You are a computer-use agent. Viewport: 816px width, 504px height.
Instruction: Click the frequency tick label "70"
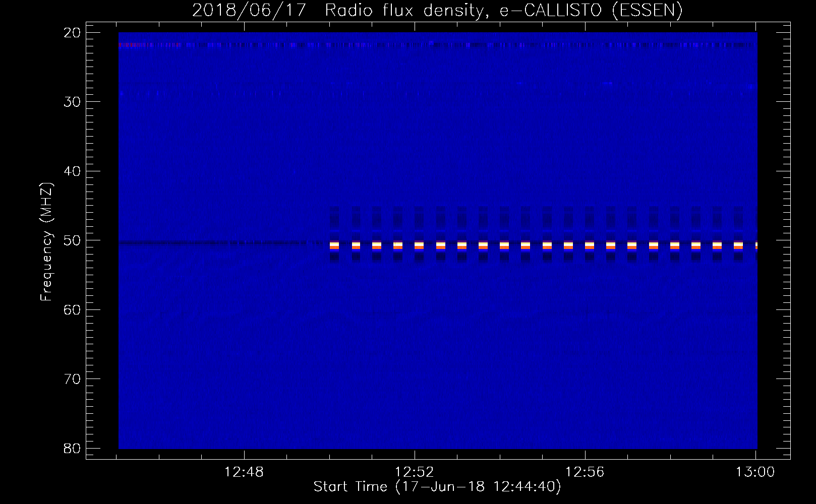(73, 379)
